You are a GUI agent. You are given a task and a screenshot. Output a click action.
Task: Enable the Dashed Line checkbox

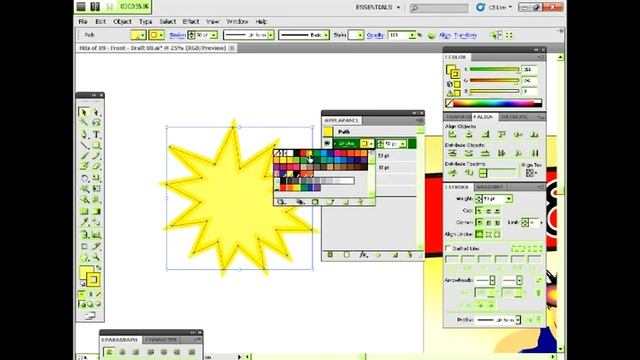(x=448, y=248)
